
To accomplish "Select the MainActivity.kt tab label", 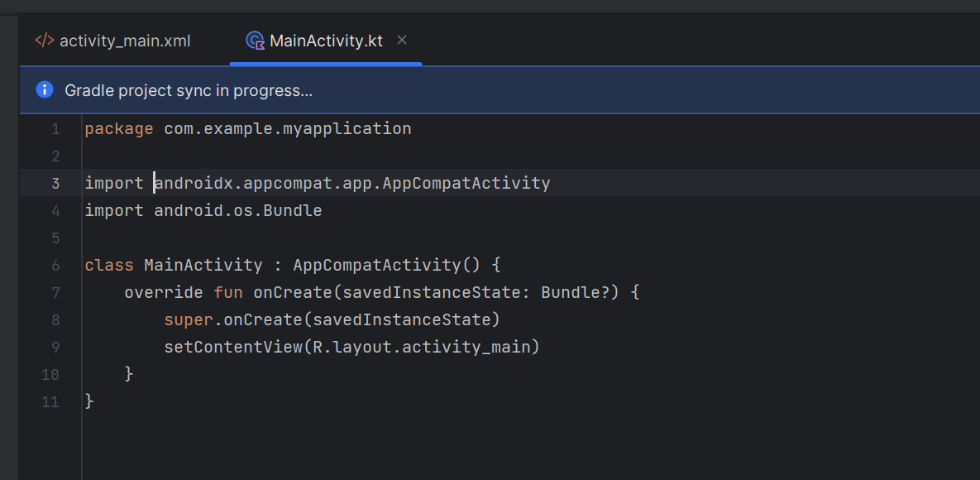I will pyautogui.click(x=326, y=41).
